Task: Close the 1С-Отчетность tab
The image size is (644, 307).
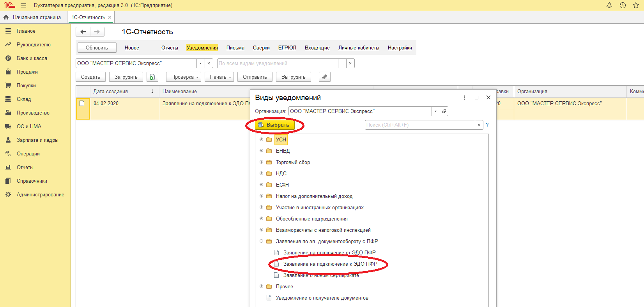Action: point(110,18)
